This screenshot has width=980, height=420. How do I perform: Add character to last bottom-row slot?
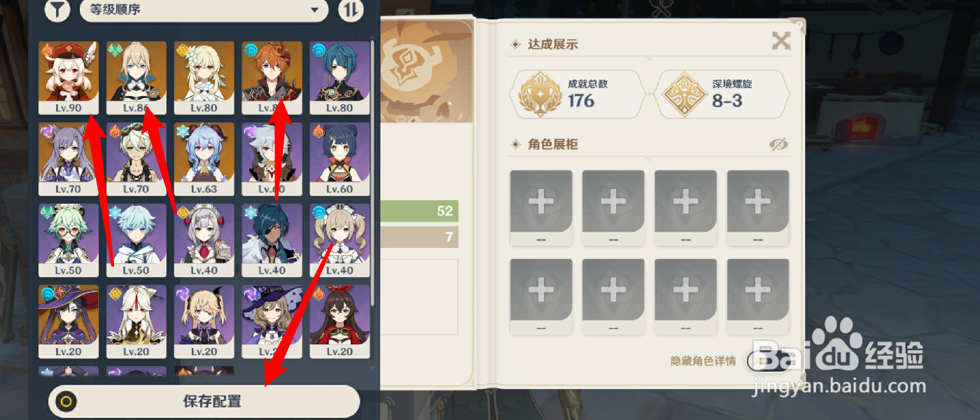coord(758,296)
